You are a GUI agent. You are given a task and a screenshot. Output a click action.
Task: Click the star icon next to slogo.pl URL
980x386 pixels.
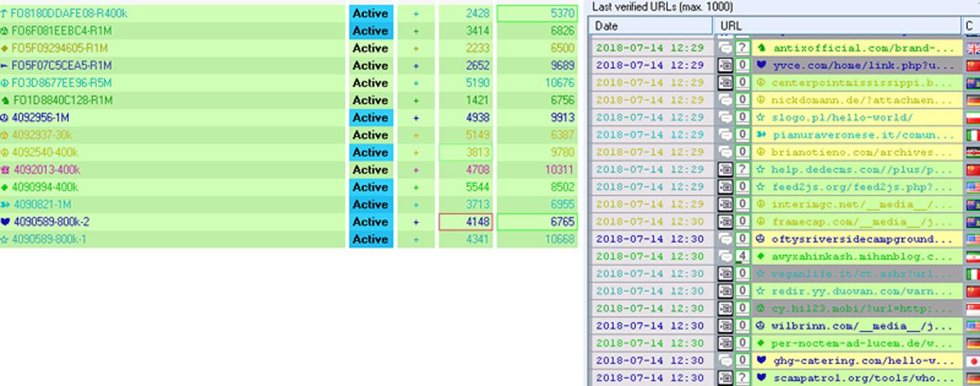(x=760, y=118)
